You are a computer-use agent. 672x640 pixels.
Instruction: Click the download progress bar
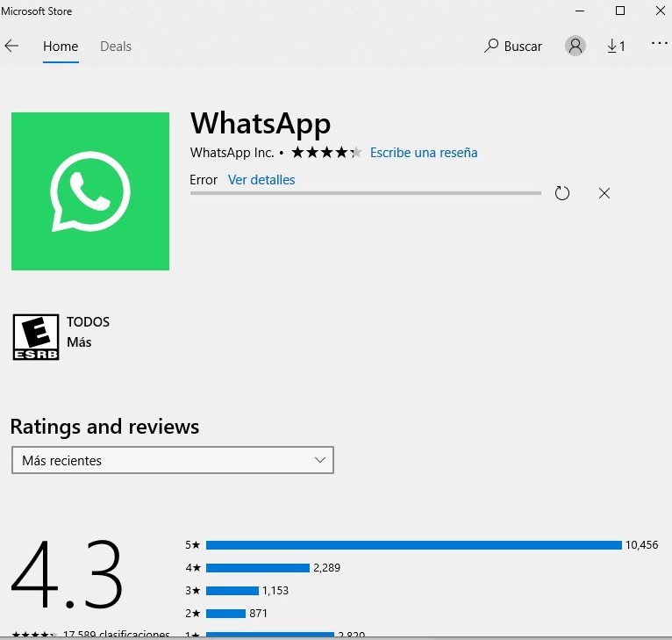point(366,193)
